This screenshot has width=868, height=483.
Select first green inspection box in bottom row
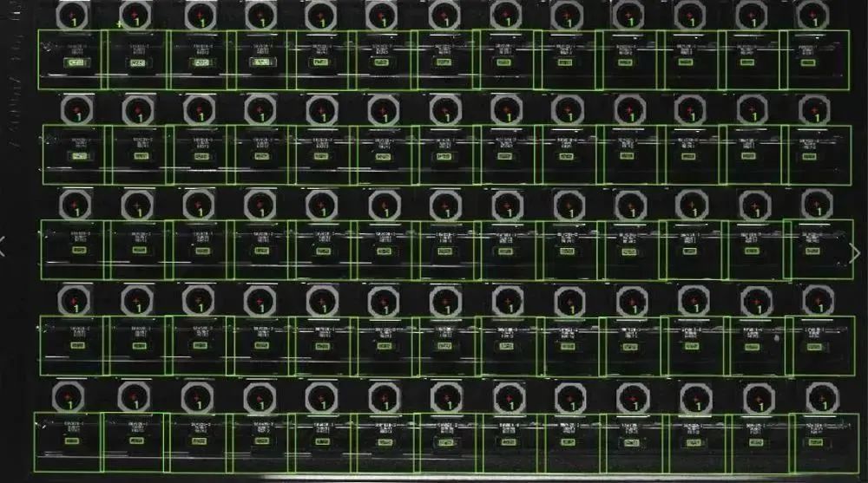[68, 442]
